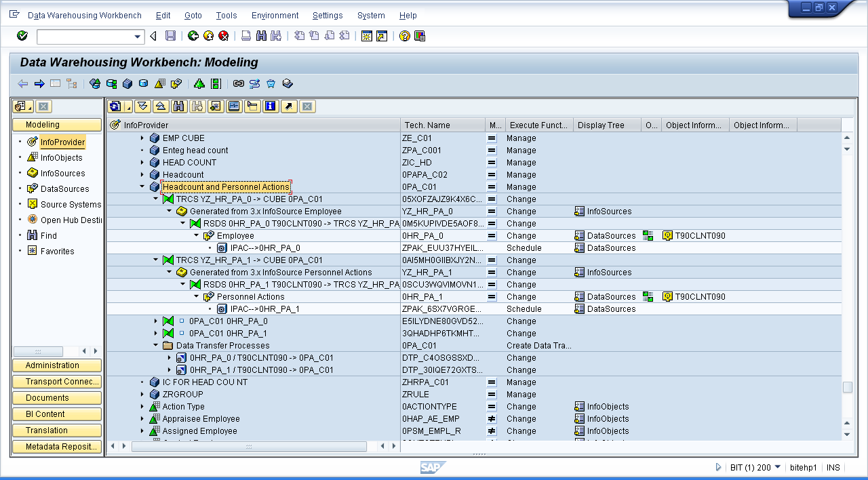Click the Metadata Repository button
The width and height of the screenshot is (868, 480).
point(57,447)
